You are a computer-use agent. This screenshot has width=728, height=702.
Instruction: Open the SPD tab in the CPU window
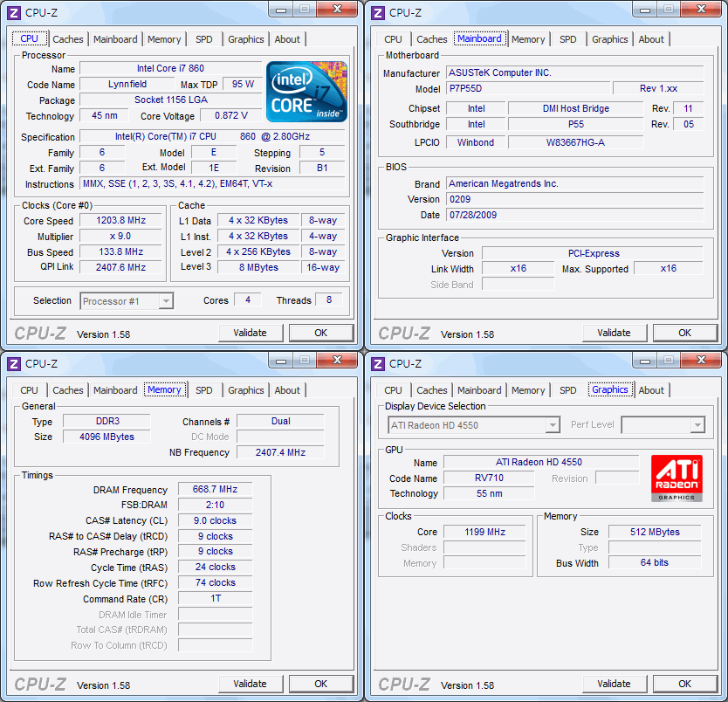[x=203, y=39]
